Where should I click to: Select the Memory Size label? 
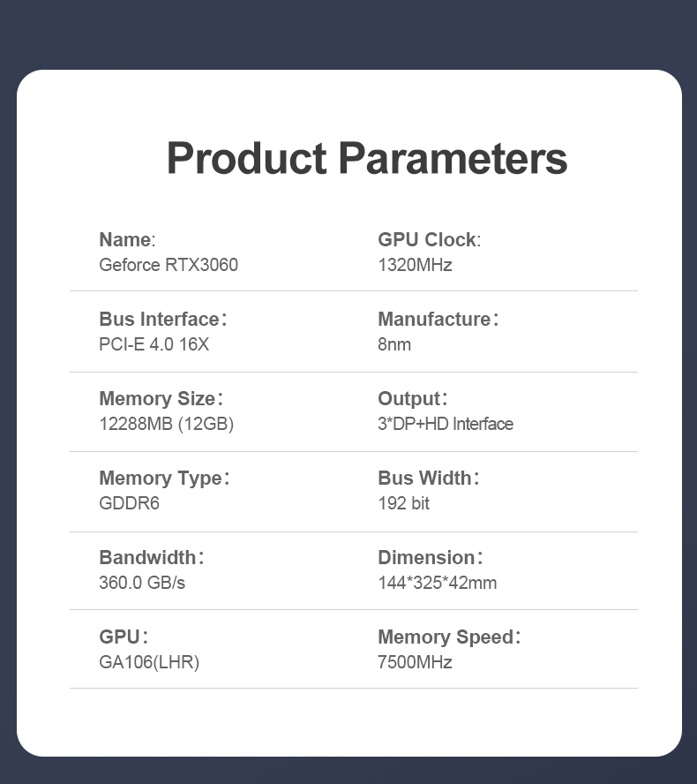pyautogui.click(x=161, y=398)
